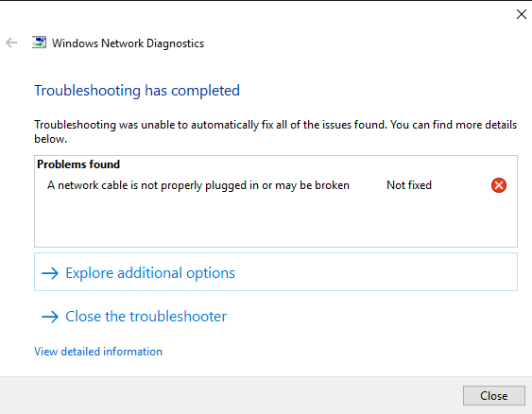Click the Close button
This screenshot has height=414, width=532.
click(x=494, y=396)
